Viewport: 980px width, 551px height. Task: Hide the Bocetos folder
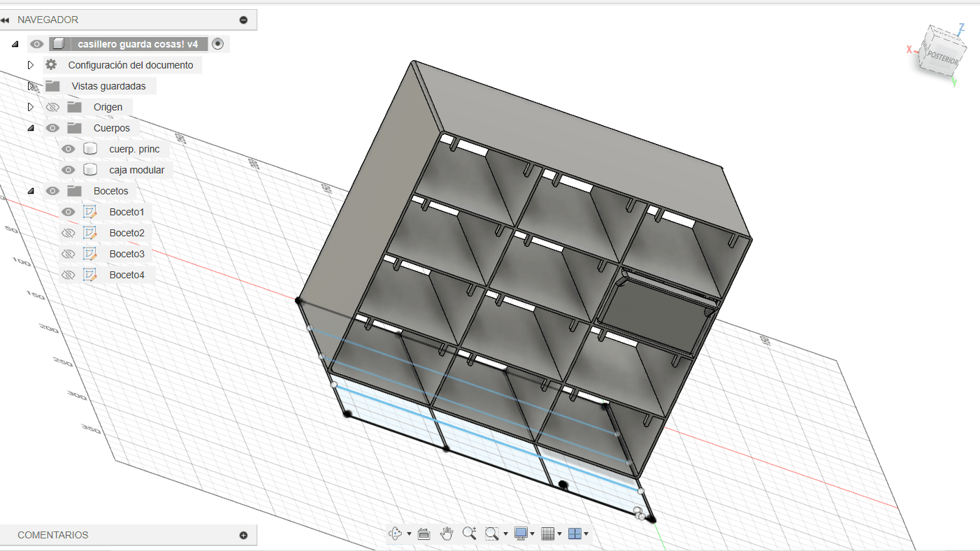pos(52,191)
